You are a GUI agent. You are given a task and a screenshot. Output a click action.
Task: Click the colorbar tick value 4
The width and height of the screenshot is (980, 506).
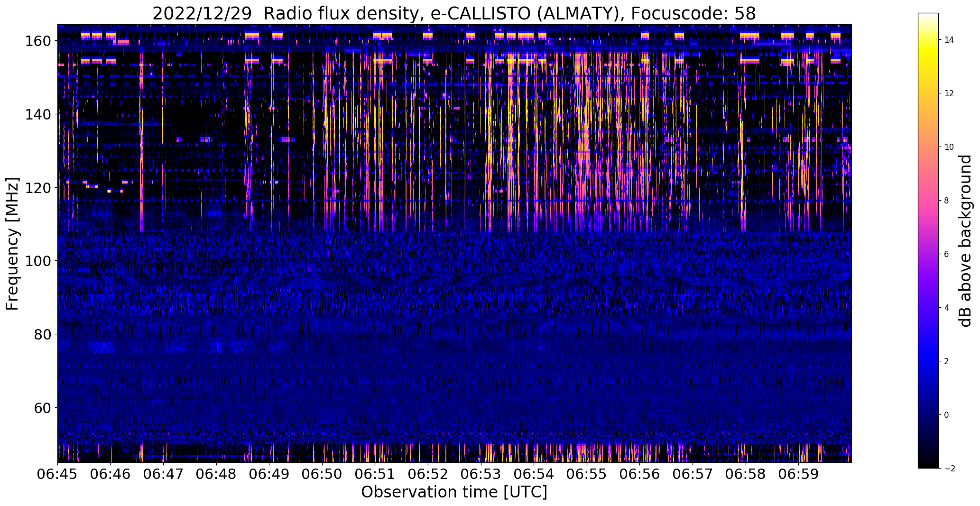pos(947,308)
